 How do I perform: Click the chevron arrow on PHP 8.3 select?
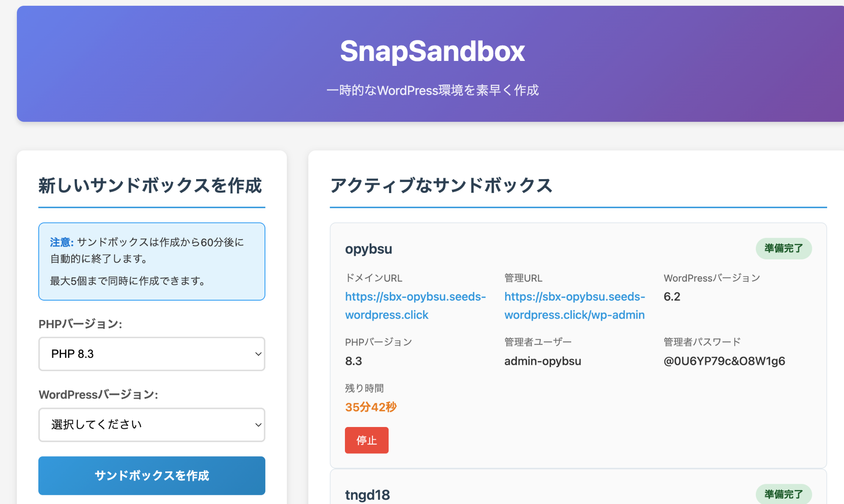click(258, 354)
